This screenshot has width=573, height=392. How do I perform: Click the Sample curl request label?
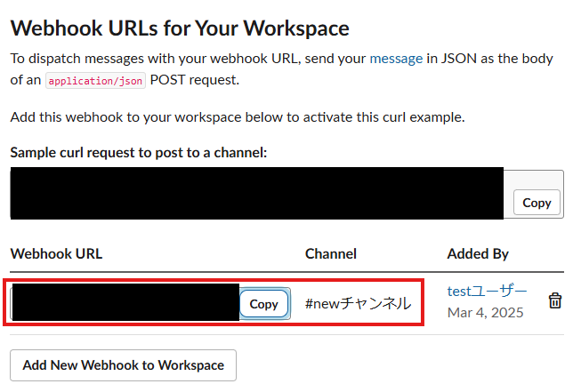139,153
